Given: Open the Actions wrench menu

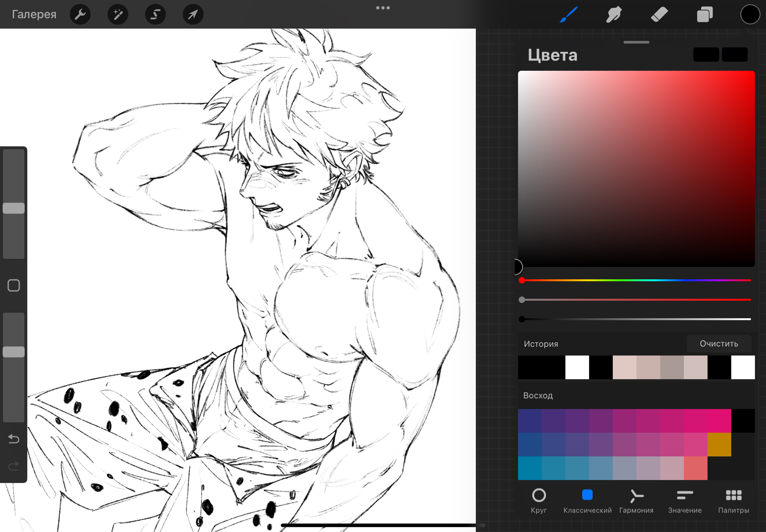Looking at the screenshot, I should click(80, 15).
